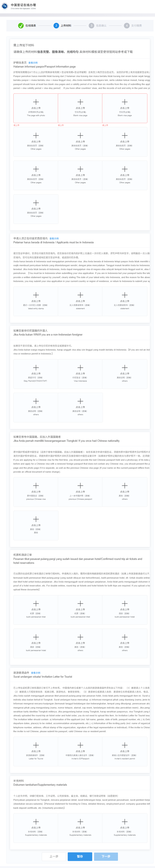
Task: Click the 上一步 previous step button
Action: click(x=54, y=856)
